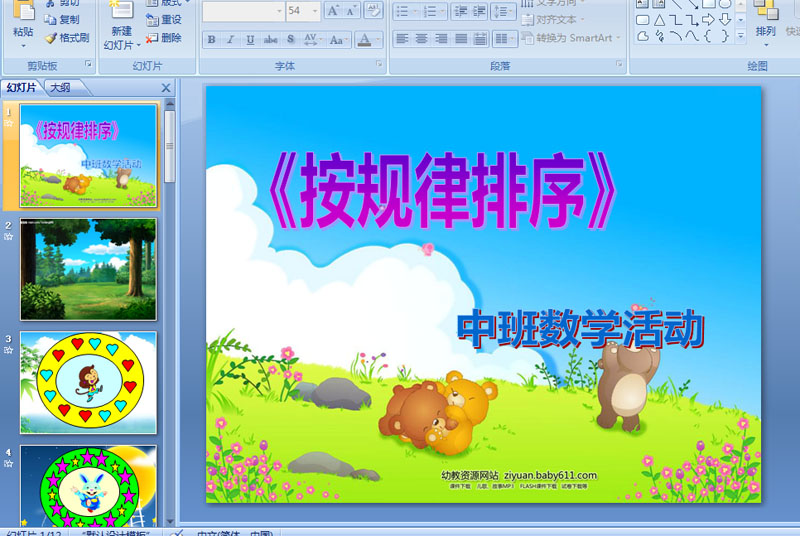Select the Cloud shape
Screen dimensions: 800x536
tap(643, 36)
